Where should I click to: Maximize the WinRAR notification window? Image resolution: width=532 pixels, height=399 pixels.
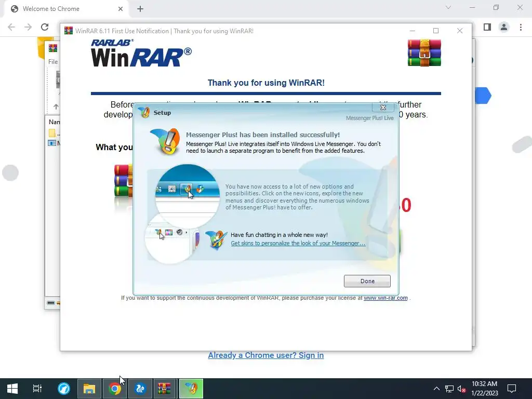[436, 31]
